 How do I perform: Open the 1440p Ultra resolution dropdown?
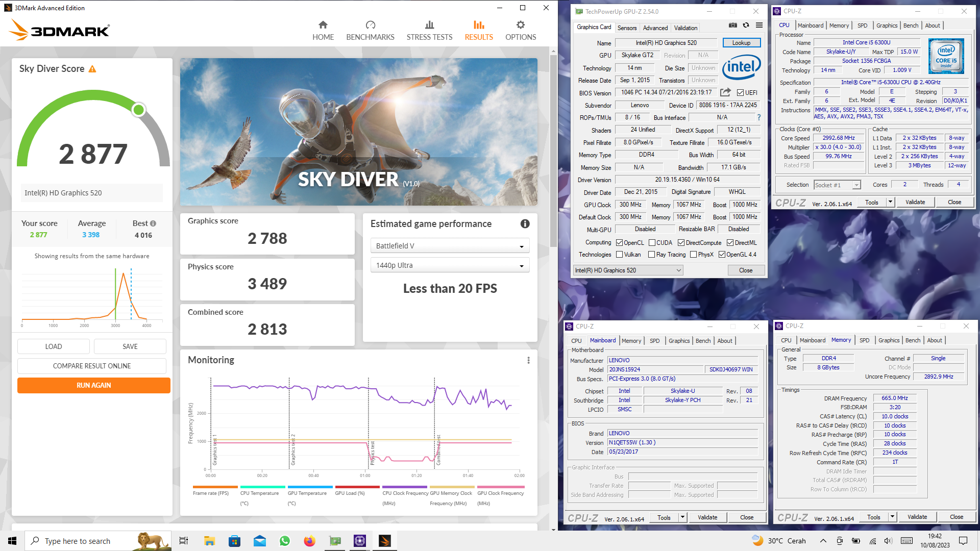click(x=450, y=265)
